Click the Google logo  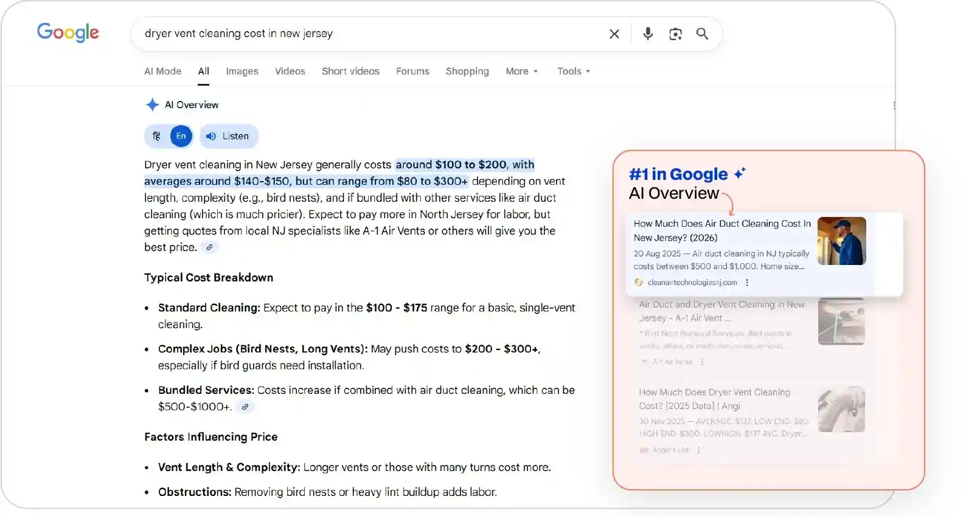[x=68, y=32]
